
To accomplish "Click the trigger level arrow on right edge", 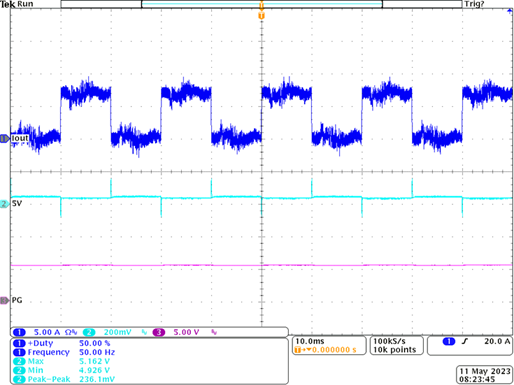I will click(x=510, y=11).
